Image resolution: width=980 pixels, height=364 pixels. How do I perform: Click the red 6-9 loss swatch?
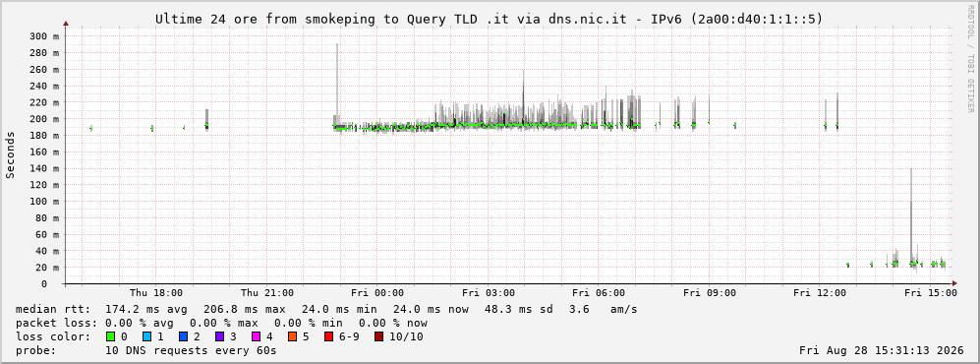pyautogui.click(x=328, y=337)
